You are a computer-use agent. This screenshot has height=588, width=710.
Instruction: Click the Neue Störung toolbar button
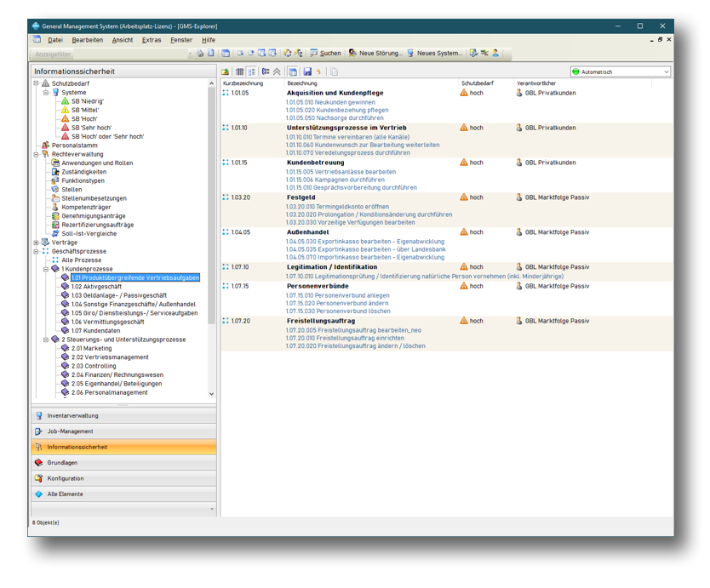point(375,54)
